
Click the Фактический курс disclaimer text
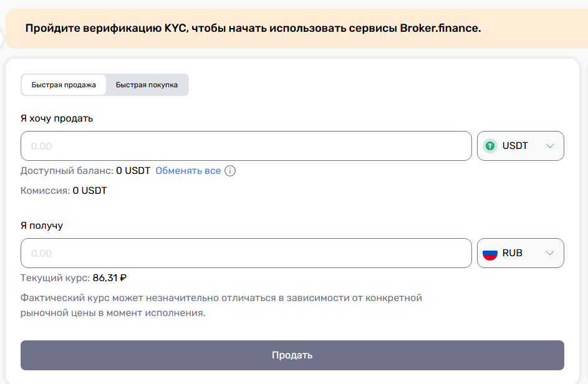click(x=221, y=305)
